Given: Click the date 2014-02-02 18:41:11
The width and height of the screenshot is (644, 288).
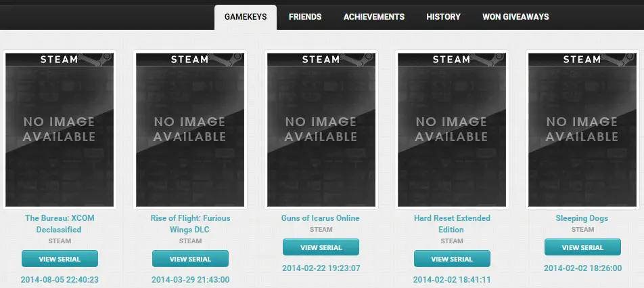Looking at the screenshot, I should click(x=452, y=280).
